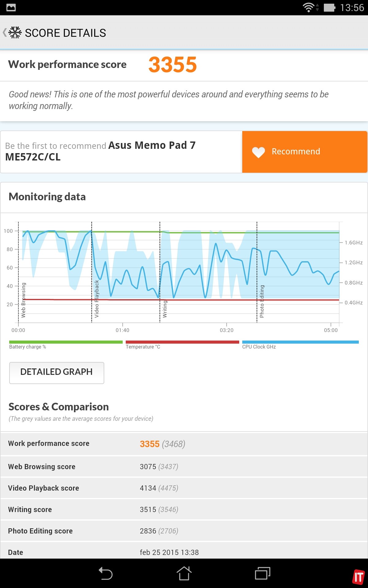This screenshot has height=588, width=368.
Task: Tap the heart icon on Recommend
Action: coord(258,152)
